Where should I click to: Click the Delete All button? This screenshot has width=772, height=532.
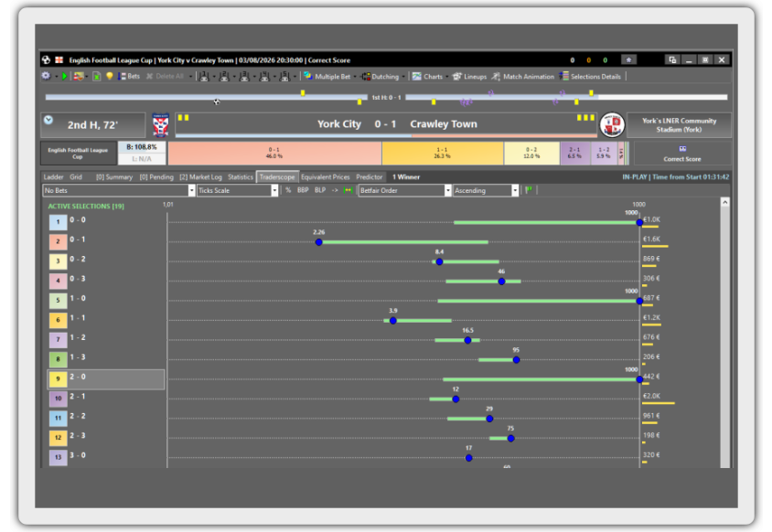point(165,76)
